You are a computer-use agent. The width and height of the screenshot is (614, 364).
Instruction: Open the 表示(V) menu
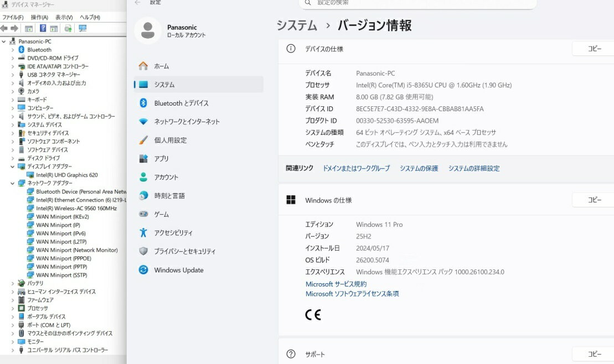[x=64, y=17]
